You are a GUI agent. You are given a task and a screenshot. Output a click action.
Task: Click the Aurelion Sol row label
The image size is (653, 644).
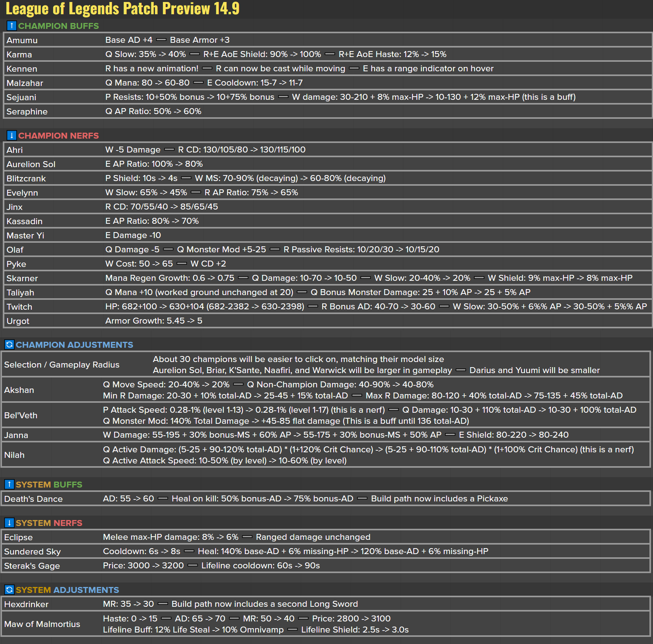[x=31, y=164]
